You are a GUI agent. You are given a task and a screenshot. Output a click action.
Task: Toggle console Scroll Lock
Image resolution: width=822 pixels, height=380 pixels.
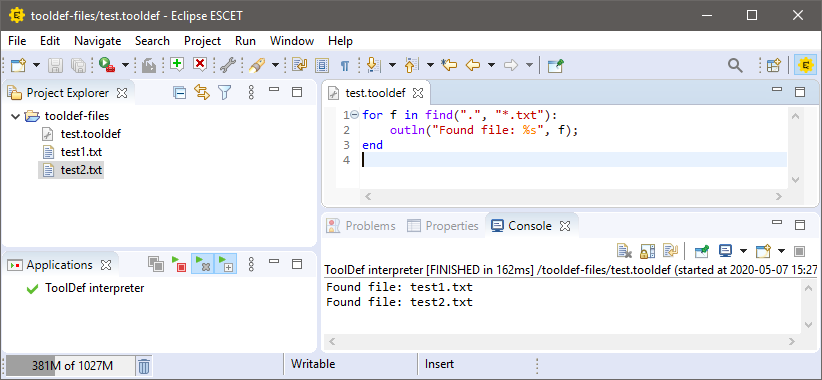[646, 252]
